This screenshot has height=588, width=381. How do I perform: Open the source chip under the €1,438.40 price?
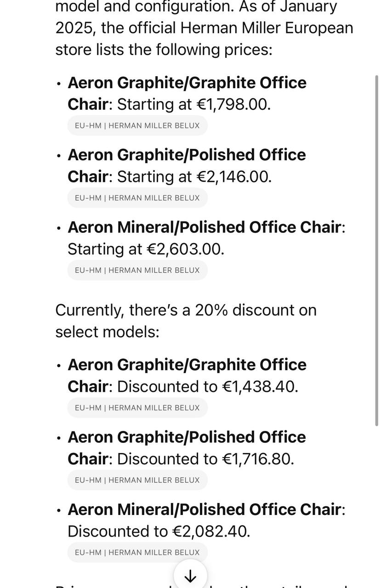click(137, 407)
